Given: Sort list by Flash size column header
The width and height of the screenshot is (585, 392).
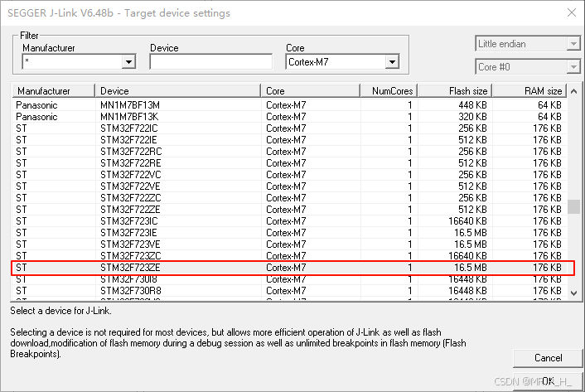Looking at the screenshot, I should 455,91.
